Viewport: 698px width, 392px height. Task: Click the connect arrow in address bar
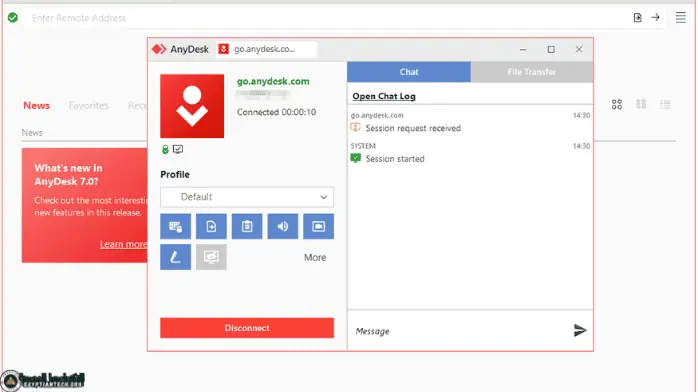coord(655,17)
